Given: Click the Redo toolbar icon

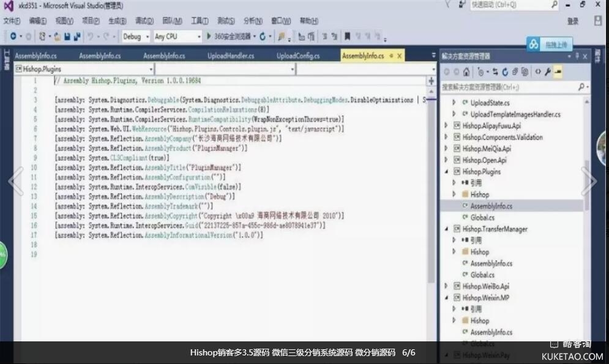Looking at the screenshot, I should (106, 37).
